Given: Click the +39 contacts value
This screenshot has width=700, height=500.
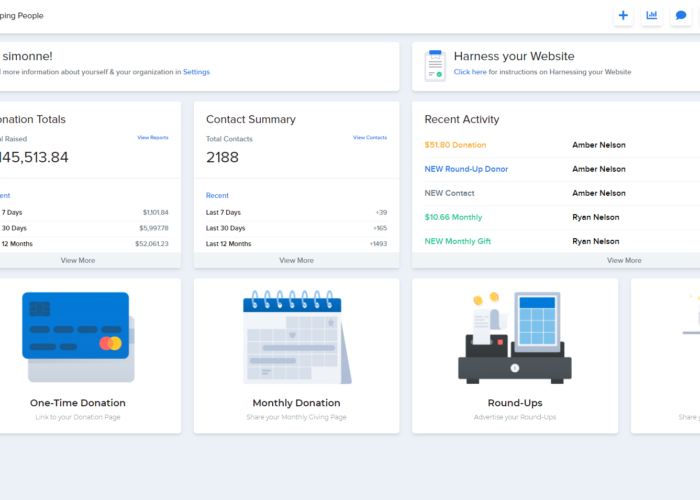Looking at the screenshot, I should click(x=381, y=212).
